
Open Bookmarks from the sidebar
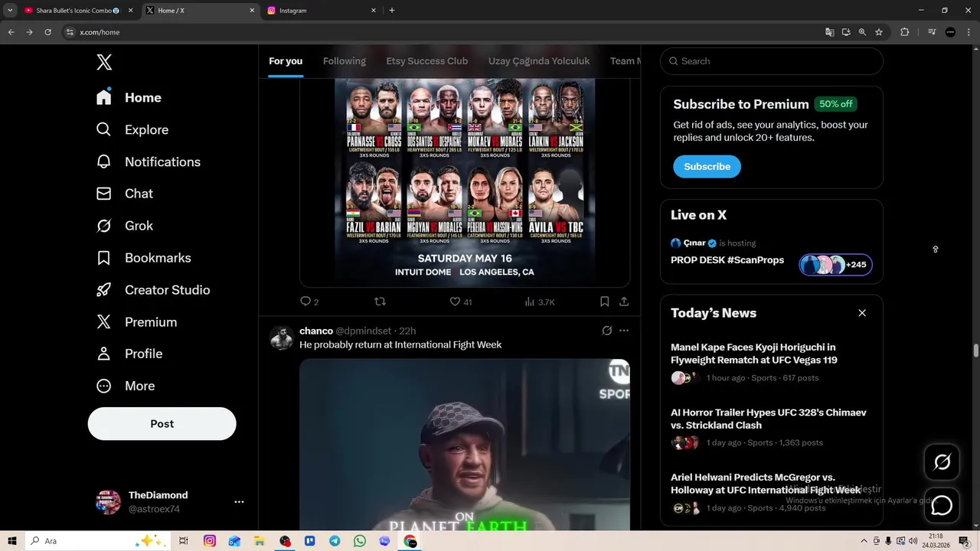[x=143, y=259]
